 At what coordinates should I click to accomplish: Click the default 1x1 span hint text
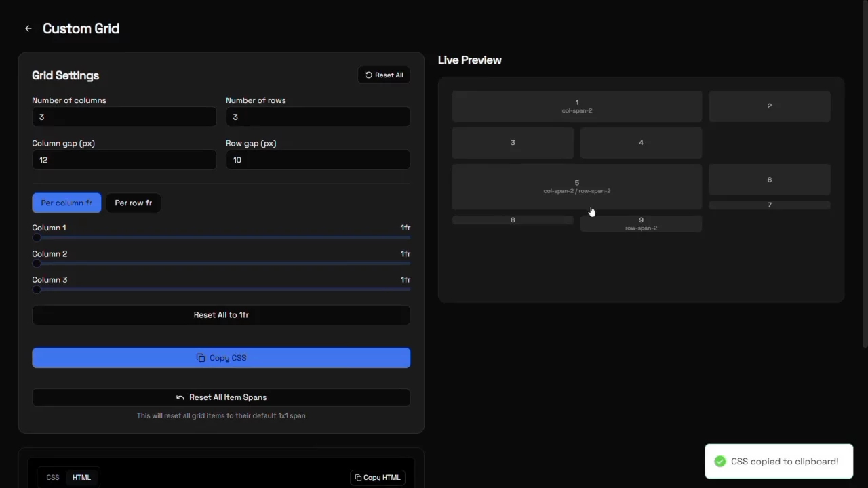(x=221, y=415)
